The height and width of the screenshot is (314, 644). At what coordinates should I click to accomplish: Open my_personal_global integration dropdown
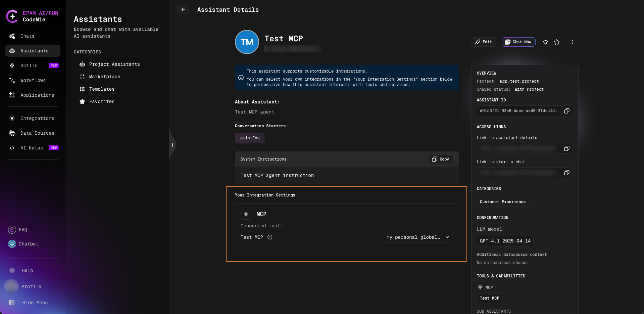point(418,237)
